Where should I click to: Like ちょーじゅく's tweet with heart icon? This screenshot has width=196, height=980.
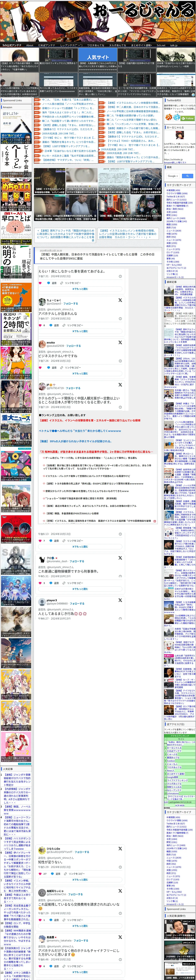[40, 325]
